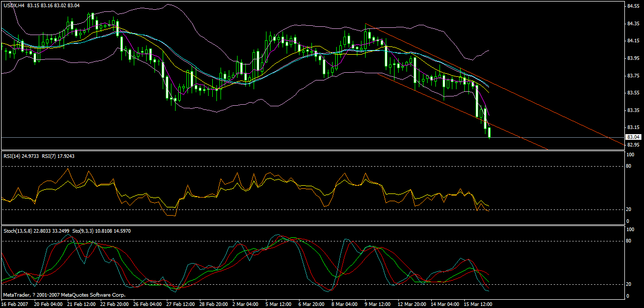Click the USDX,H4 chart title label
Viewport: 644px width, 308px height.
pos(13,5)
